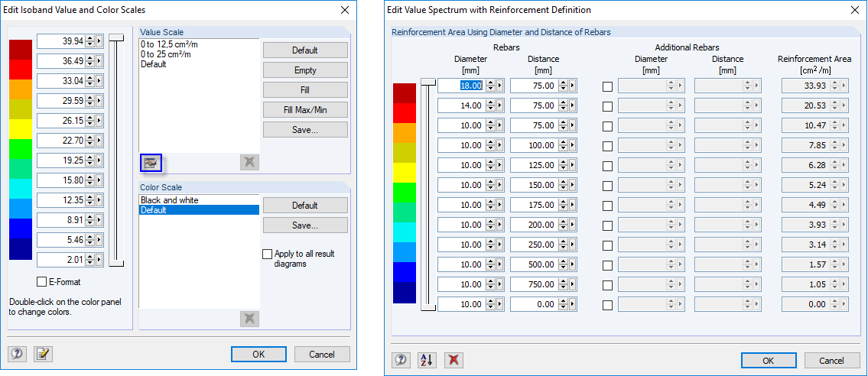Enable additional rebars in the 0.00 distance row

[x=608, y=305]
